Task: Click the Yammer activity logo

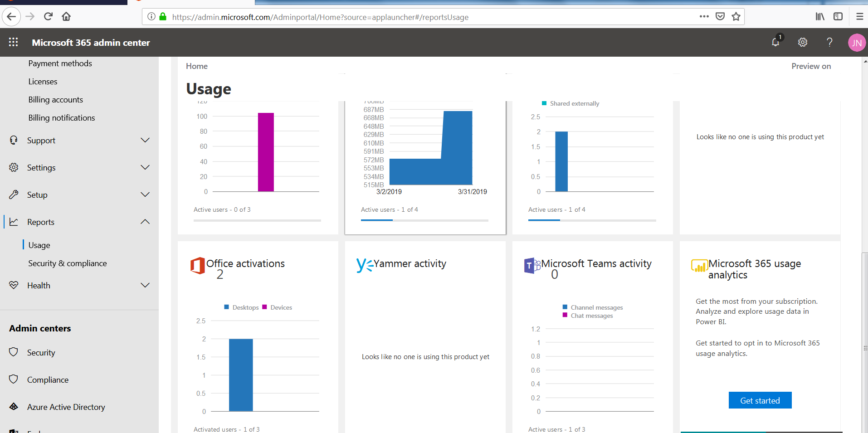Action: click(x=364, y=265)
